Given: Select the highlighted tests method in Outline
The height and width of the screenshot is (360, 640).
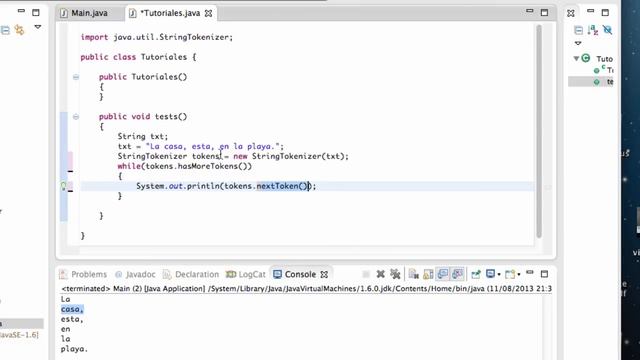Looking at the screenshot, I should pos(591,82).
